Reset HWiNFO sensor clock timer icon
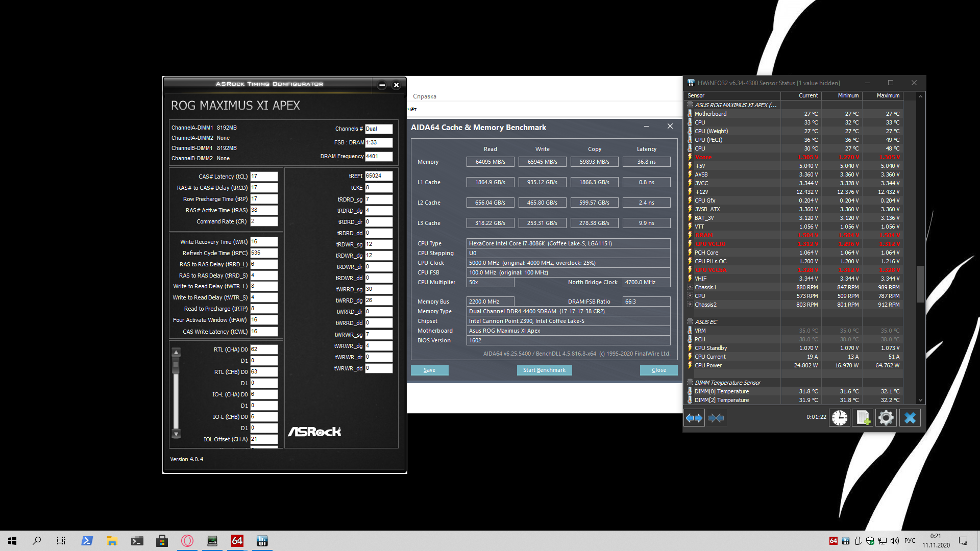The width and height of the screenshot is (980, 551). (839, 418)
